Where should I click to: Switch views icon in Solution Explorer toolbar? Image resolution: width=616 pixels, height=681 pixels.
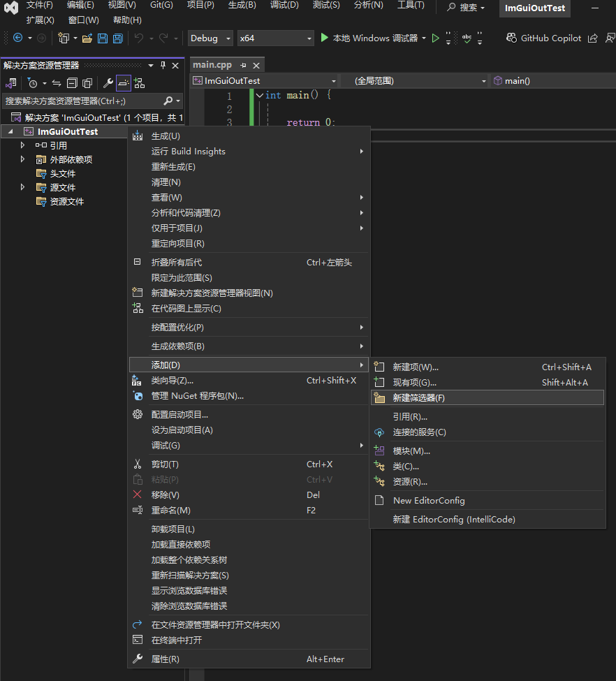tap(11, 83)
